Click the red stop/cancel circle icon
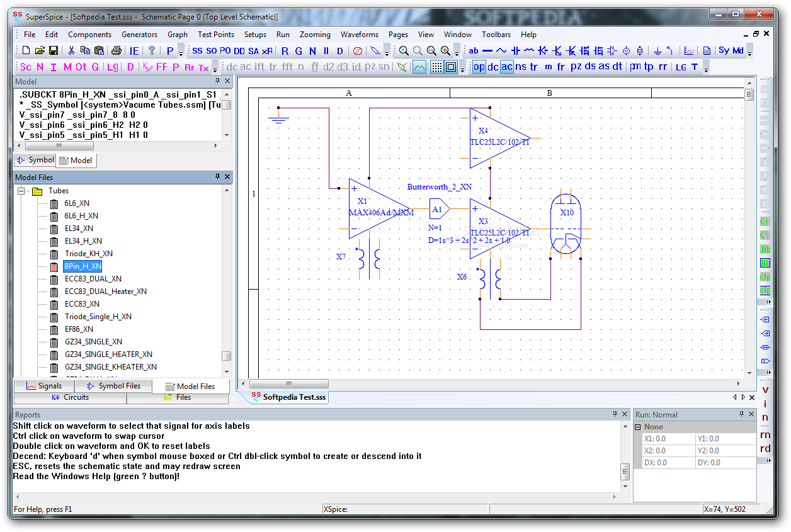The width and height of the screenshot is (791, 532). (x=357, y=50)
